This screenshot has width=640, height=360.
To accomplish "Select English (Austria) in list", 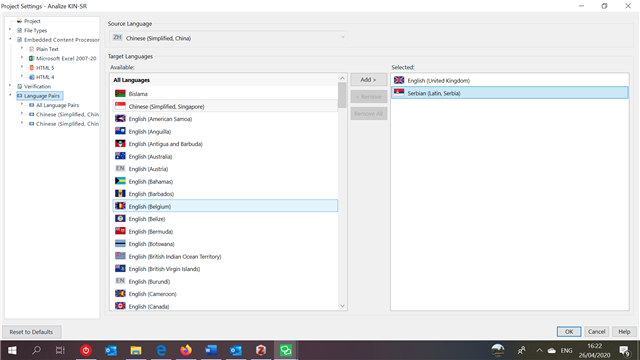I will (x=225, y=169).
